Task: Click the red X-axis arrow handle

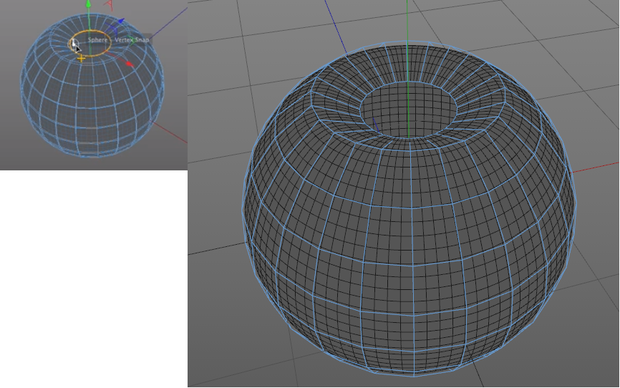Action: [129, 63]
